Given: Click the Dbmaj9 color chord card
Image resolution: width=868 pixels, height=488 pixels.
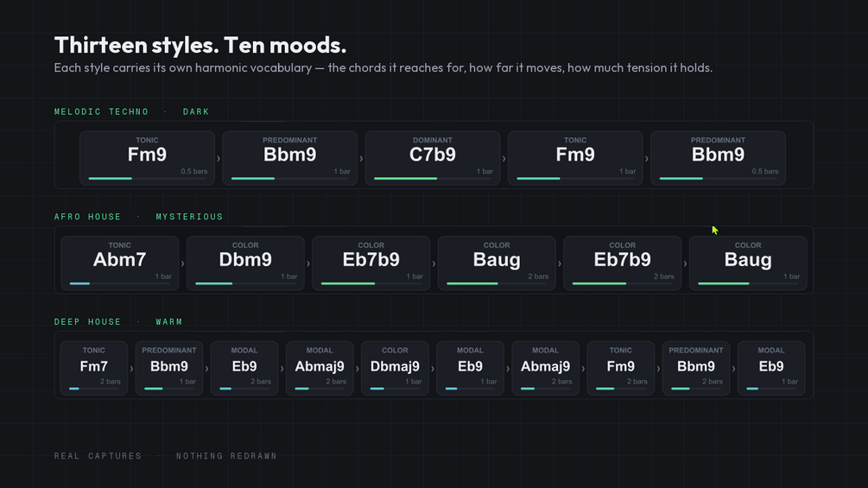Looking at the screenshot, I should point(395,368).
